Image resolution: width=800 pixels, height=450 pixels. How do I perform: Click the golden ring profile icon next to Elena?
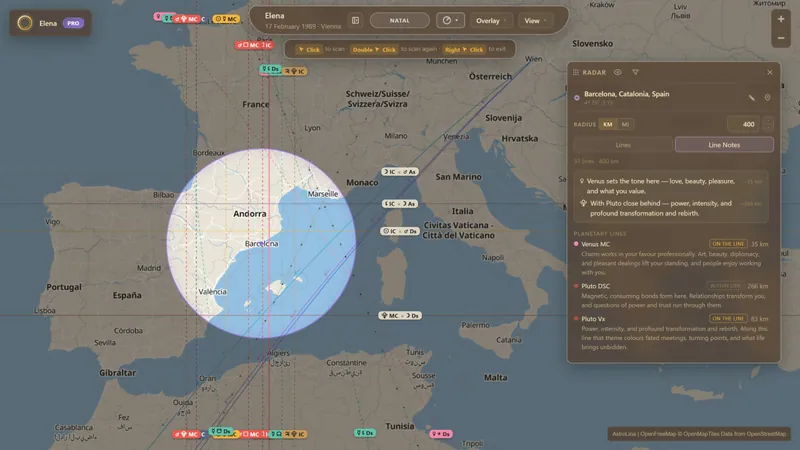coord(24,23)
